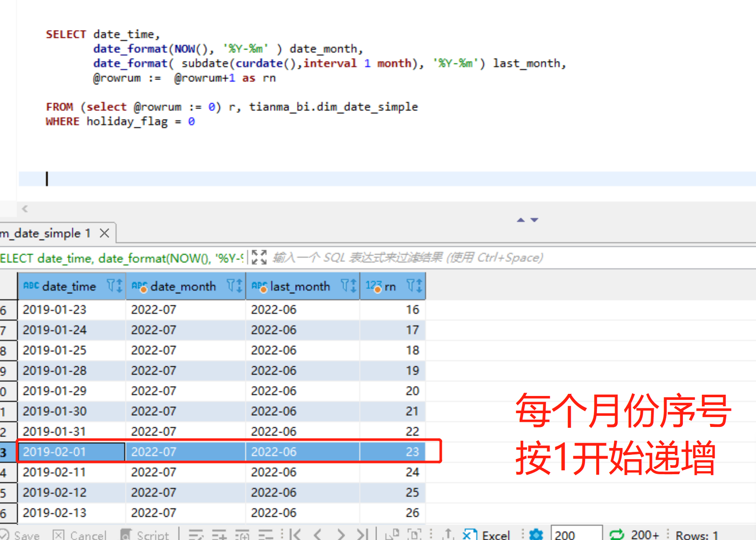Viewport: 756px width, 540px height.
Task: Close the dim_date_simple 1 result tab
Action: coord(104,233)
